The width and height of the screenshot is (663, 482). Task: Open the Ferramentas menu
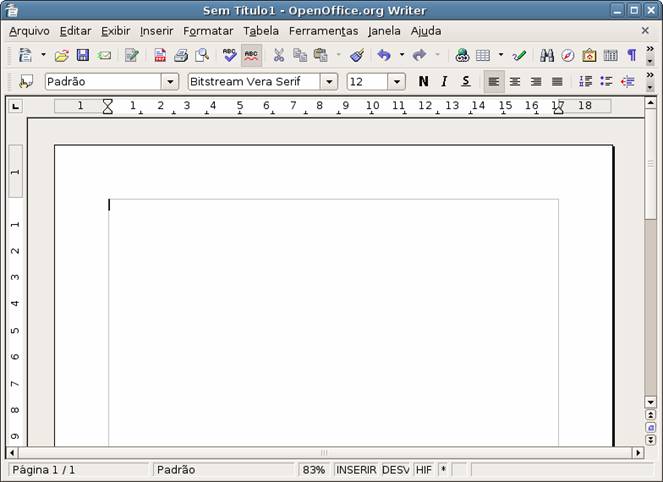click(323, 31)
